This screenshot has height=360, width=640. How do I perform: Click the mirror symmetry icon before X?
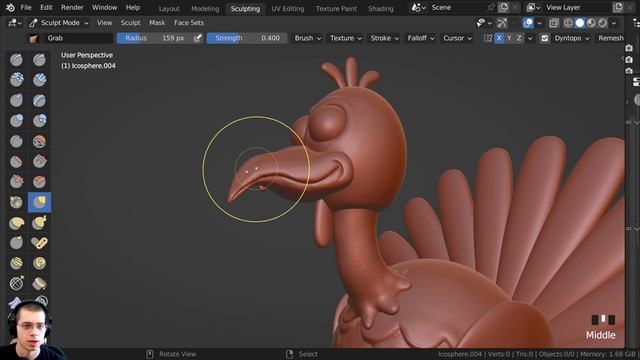coord(487,38)
